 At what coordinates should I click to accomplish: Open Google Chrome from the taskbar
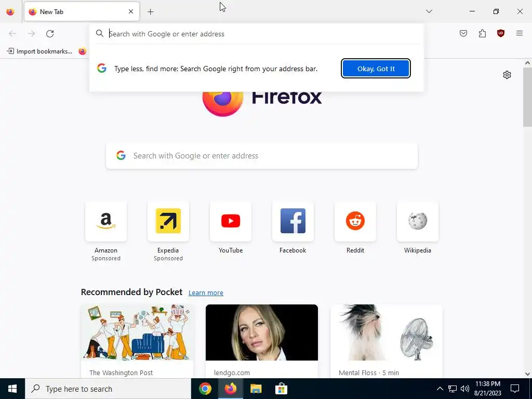pyautogui.click(x=205, y=389)
